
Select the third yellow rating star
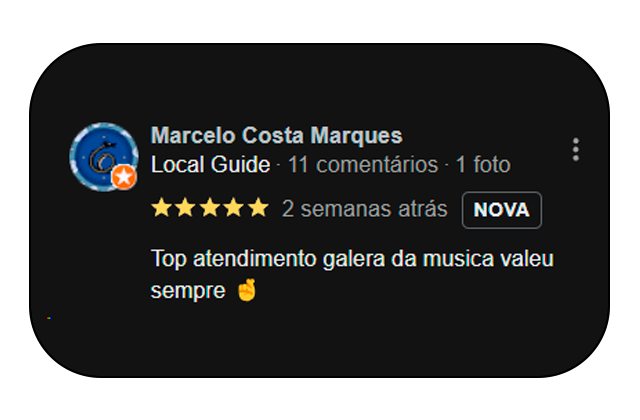tap(210, 208)
